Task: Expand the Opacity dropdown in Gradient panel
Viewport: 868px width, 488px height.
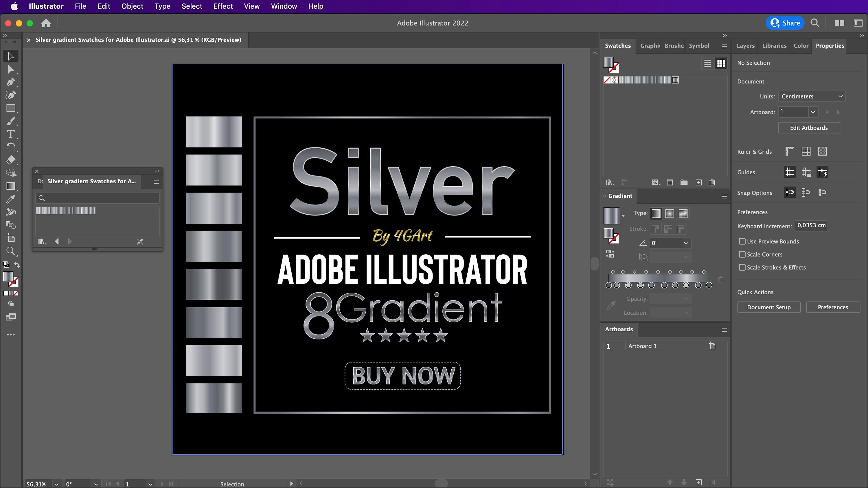Action: pyautogui.click(x=686, y=298)
